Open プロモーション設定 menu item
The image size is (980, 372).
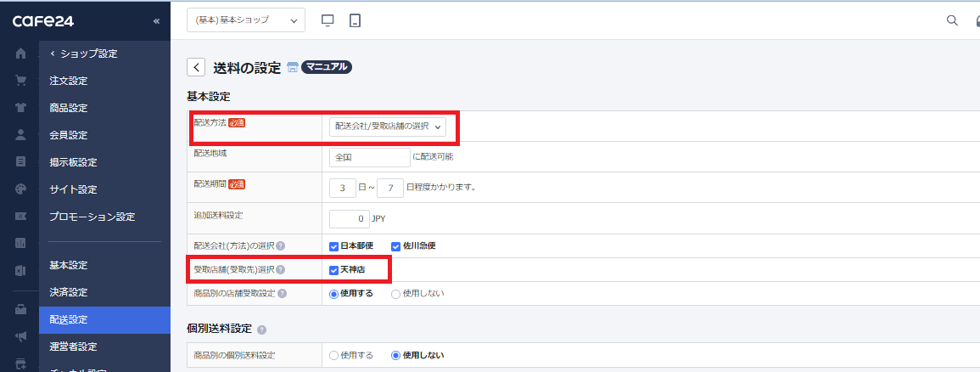coord(92,217)
